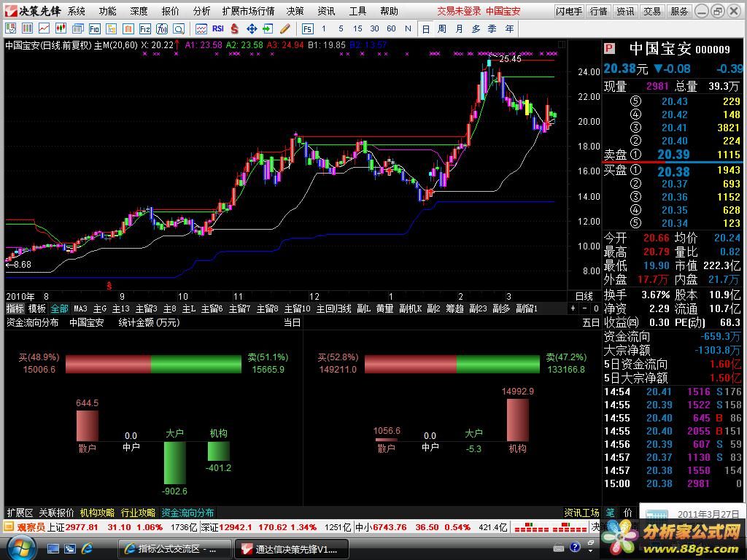Click the magnifier search icon
The height and width of the screenshot is (560, 747).
(x=179, y=29)
